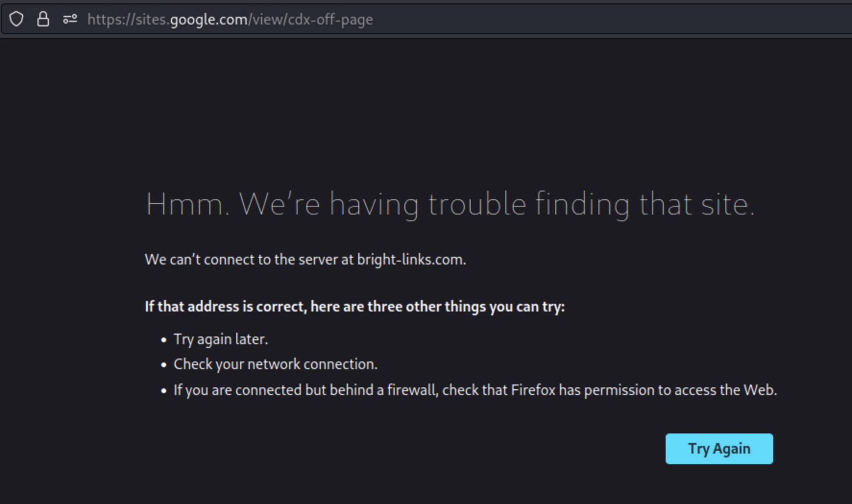This screenshot has height=504, width=852.
Task: Open the site permissions icon
Action: (70, 19)
